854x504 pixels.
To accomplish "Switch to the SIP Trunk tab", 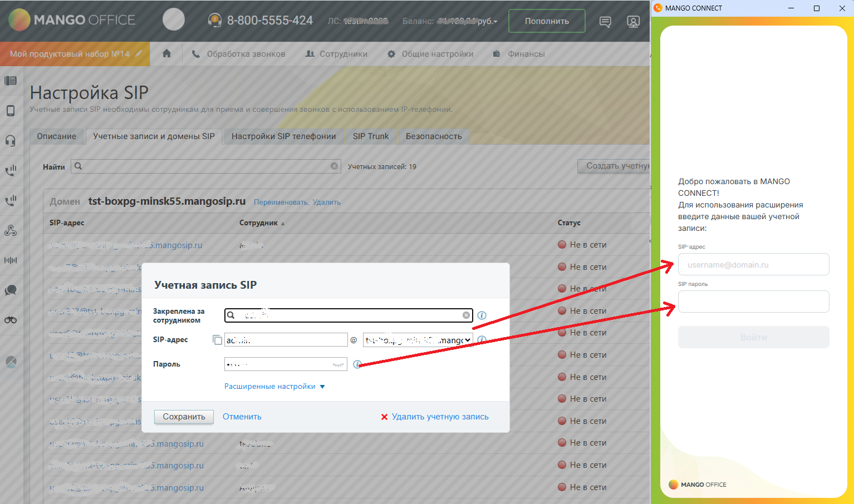I will (x=371, y=136).
